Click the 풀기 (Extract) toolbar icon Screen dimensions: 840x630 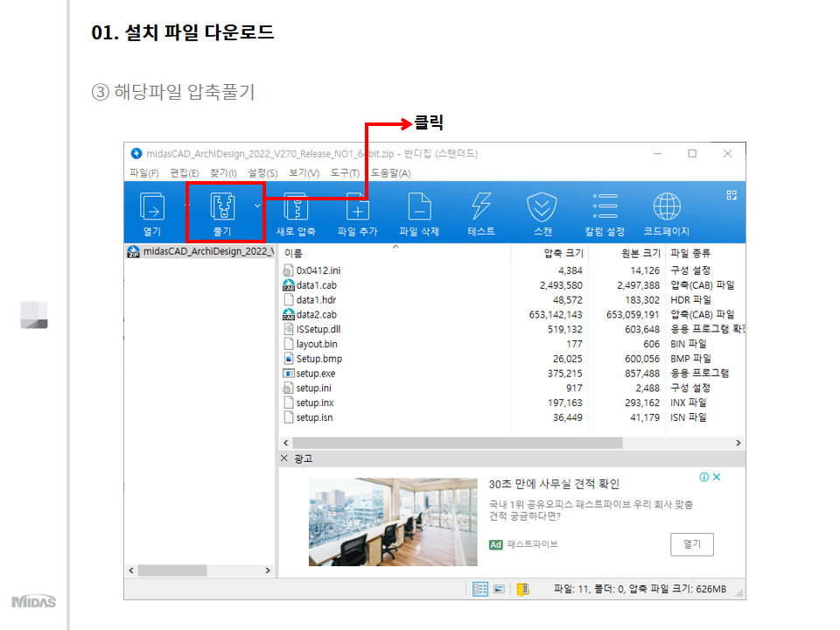(x=223, y=206)
